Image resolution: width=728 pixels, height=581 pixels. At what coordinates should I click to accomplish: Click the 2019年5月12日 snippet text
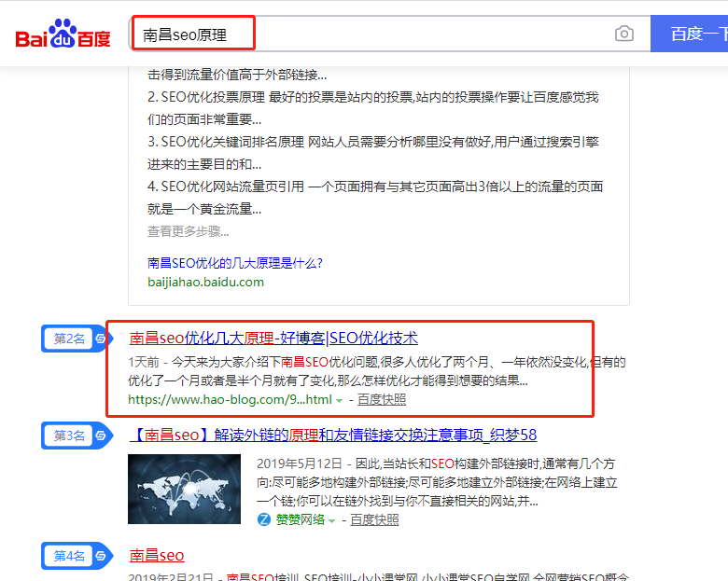coord(437,482)
